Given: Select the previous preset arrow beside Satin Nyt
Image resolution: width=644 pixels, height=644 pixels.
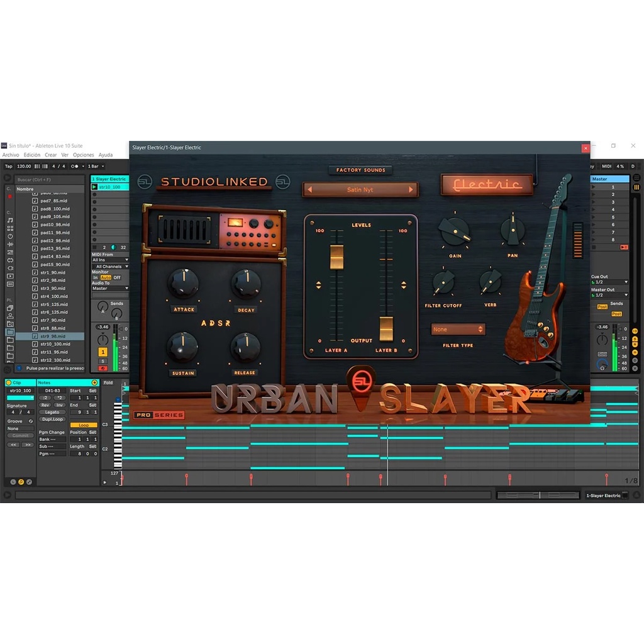Looking at the screenshot, I should (x=310, y=190).
